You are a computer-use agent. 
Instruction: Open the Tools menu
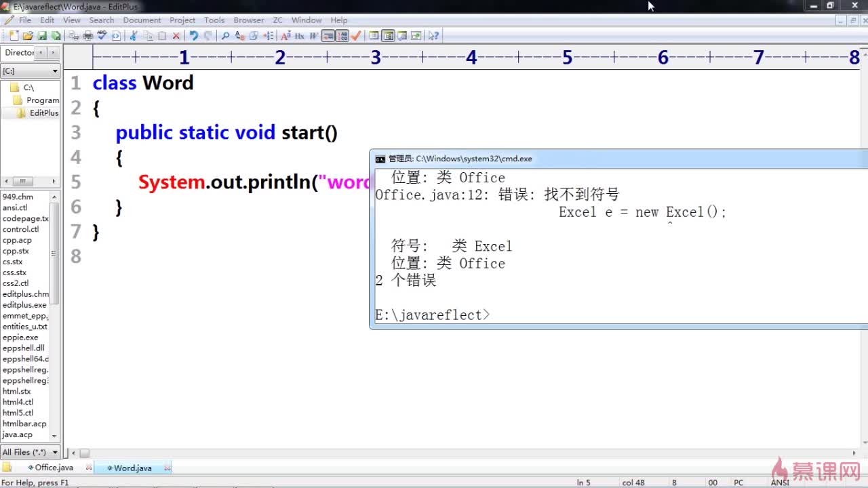tap(214, 20)
